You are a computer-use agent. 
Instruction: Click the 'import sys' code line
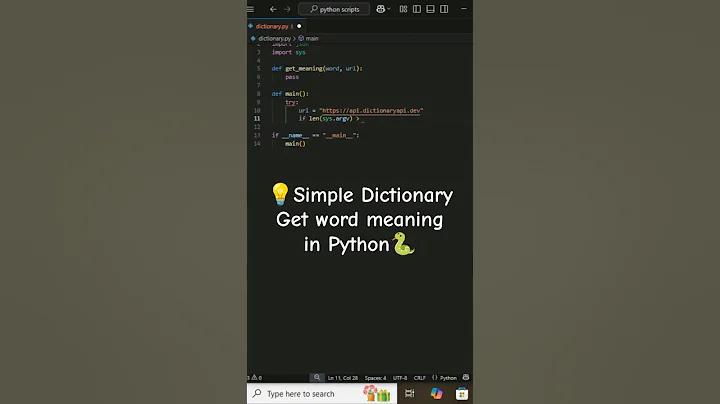(x=288, y=52)
